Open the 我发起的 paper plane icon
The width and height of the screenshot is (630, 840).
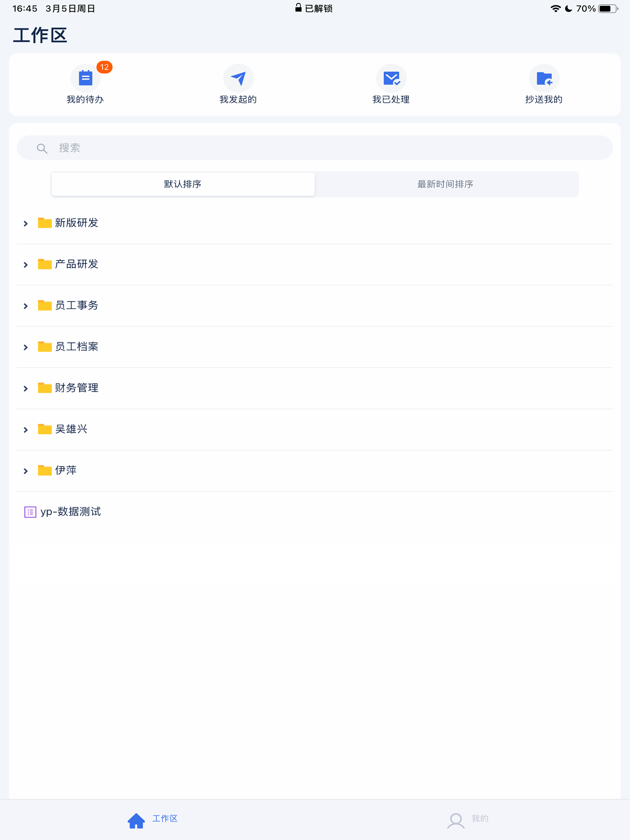238,78
